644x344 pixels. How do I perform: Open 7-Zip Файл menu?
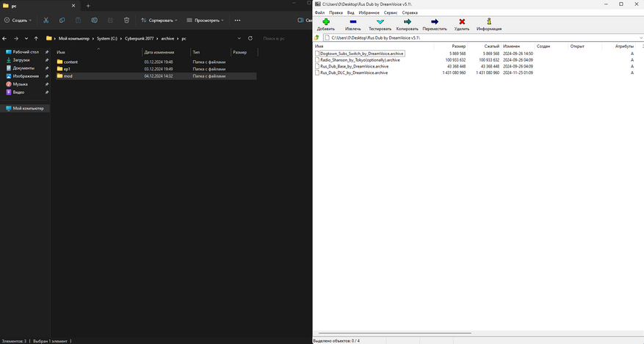(x=319, y=12)
